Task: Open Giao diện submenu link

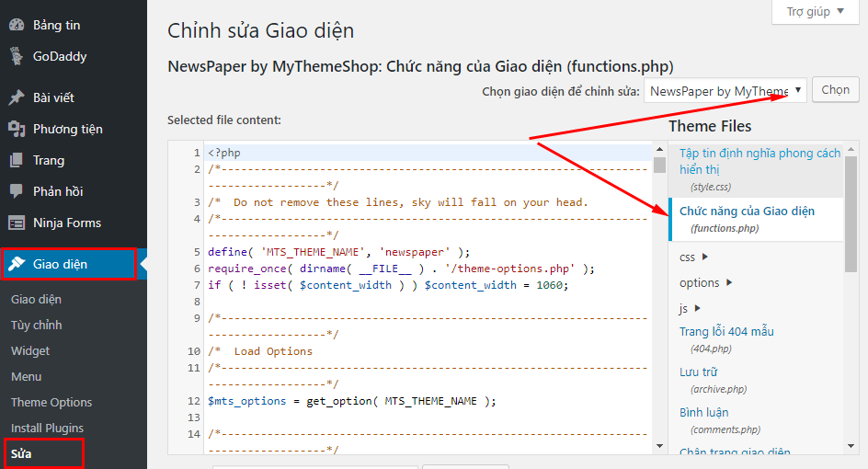Action: [36, 299]
